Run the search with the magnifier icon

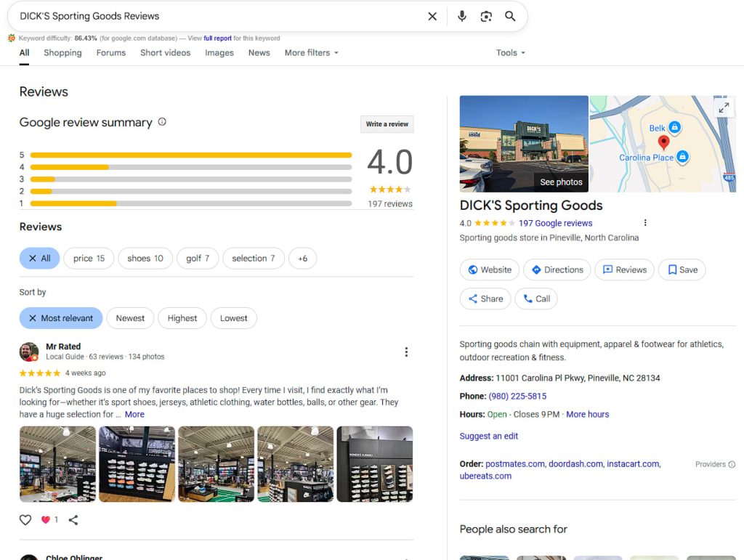pos(510,17)
